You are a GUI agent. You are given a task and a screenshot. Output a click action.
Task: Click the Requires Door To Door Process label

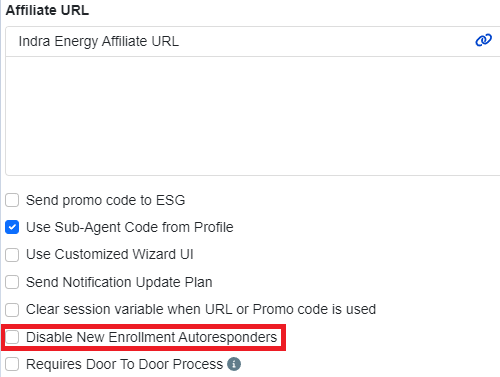124,364
